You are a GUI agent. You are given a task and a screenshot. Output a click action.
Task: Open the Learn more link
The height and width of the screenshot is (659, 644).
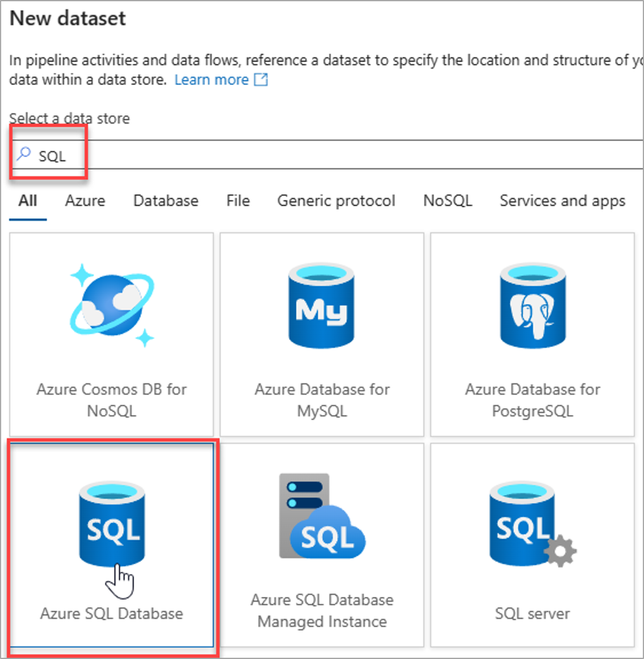pyautogui.click(x=212, y=80)
